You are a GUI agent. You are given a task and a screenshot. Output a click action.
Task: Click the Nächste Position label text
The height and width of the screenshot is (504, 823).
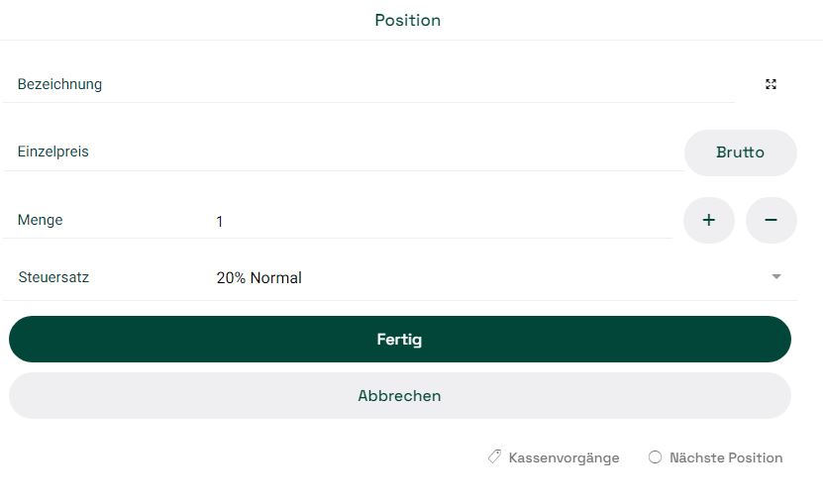[726, 457]
